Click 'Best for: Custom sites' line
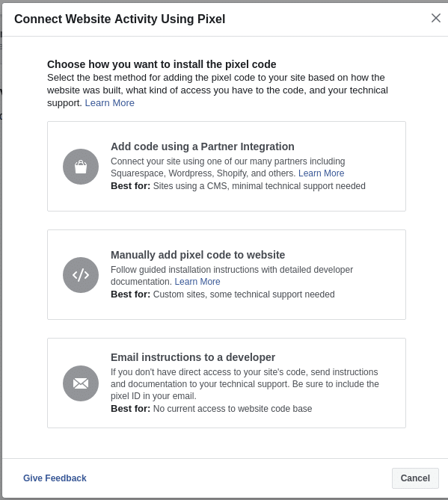The width and height of the screenshot is (448, 500). [223, 294]
